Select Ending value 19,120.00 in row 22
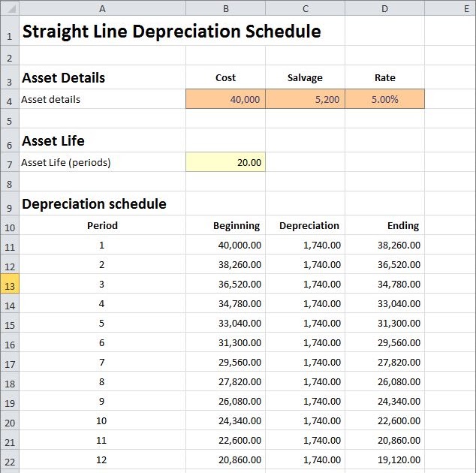The image size is (476, 473). pos(384,459)
